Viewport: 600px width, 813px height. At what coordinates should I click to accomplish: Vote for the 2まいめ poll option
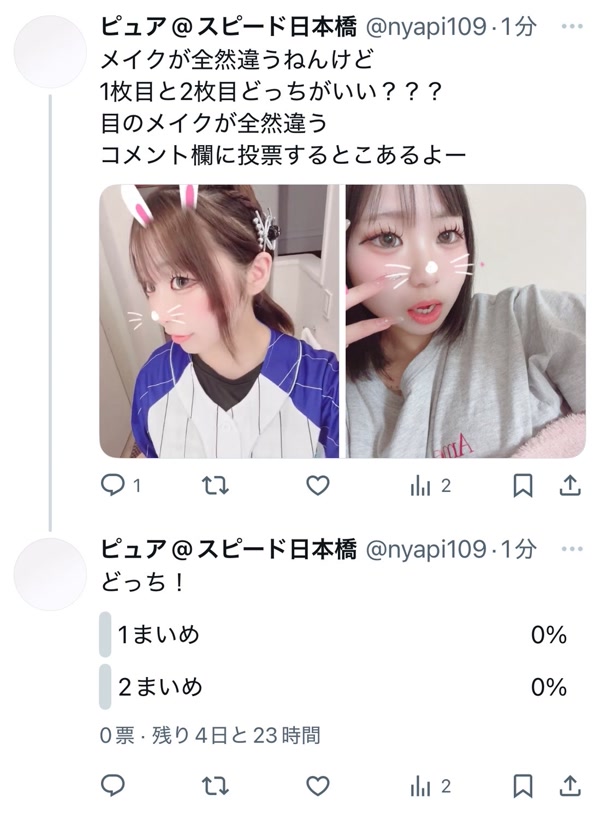[333, 686]
